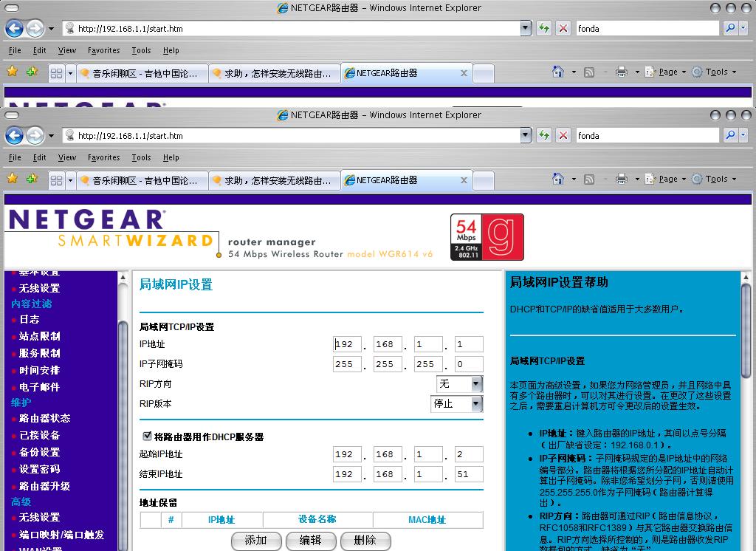The image size is (756, 551).
Task: Open Edit menu in front IE window
Action: (40, 157)
